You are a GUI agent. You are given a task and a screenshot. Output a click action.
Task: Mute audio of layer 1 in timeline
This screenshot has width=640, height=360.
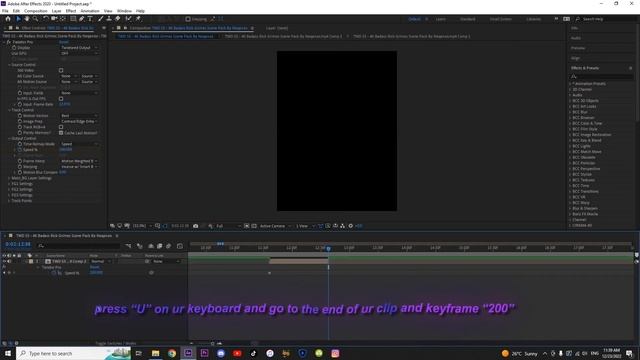tap(9, 261)
